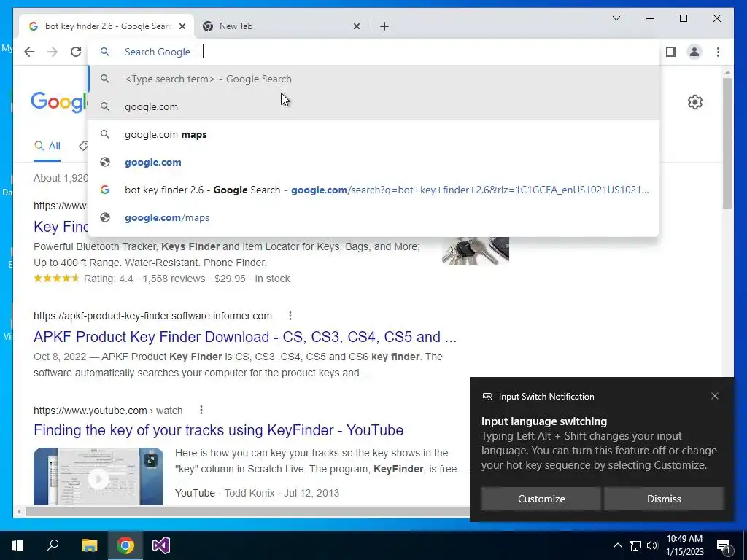Launch Visual Studio from taskbar
Image resolution: width=747 pixels, height=560 pixels.
161,545
